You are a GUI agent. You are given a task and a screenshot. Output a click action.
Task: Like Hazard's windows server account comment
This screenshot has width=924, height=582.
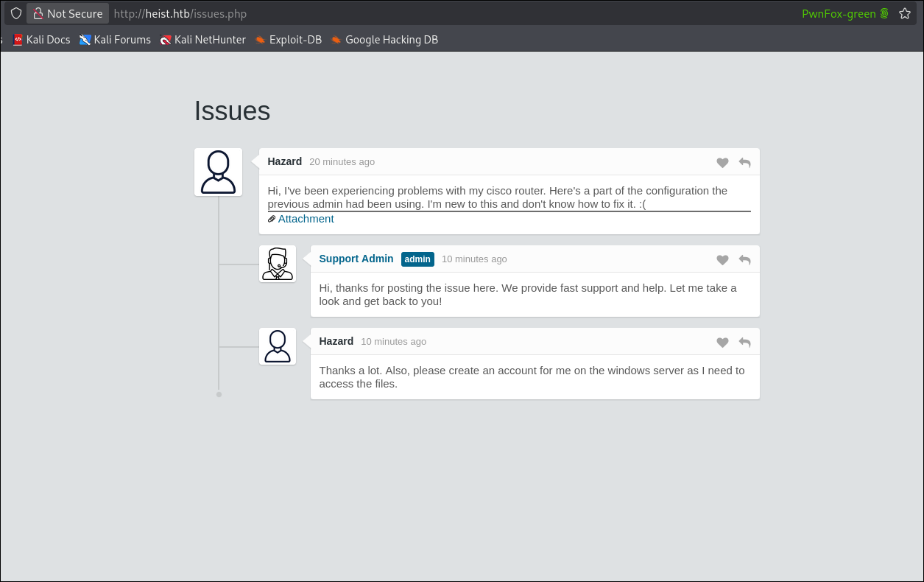point(722,343)
